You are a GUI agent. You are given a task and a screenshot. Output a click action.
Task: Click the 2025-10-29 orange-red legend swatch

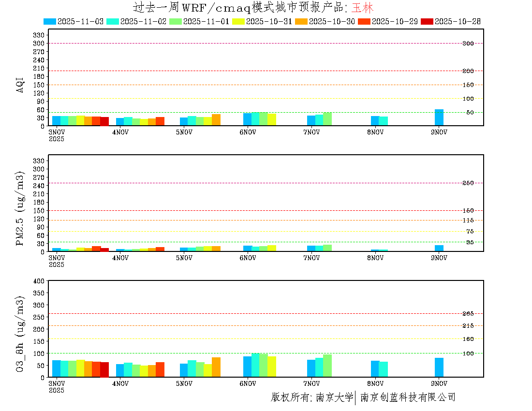point(364,21)
